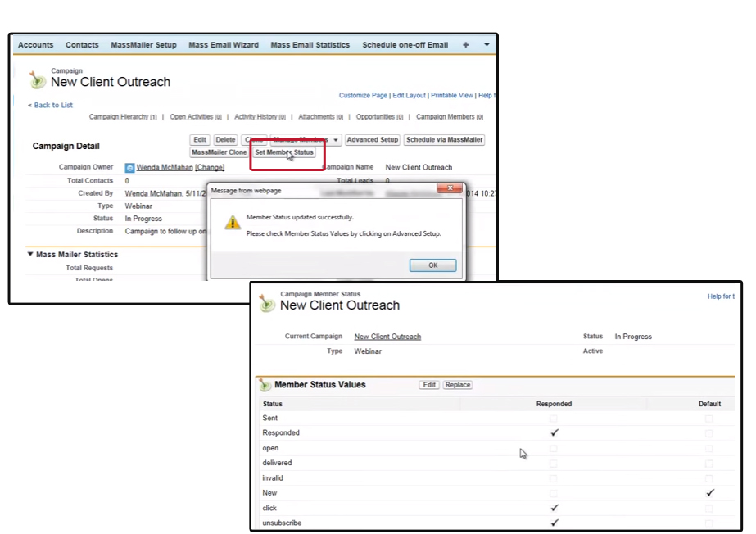
Task: Go Back to List via the link
Action: [x=51, y=105]
